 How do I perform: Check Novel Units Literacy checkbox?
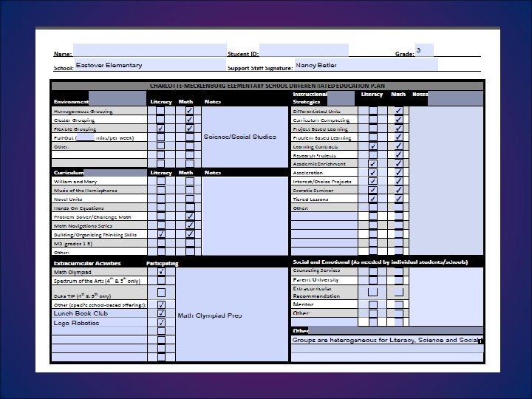pyautogui.click(x=161, y=199)
